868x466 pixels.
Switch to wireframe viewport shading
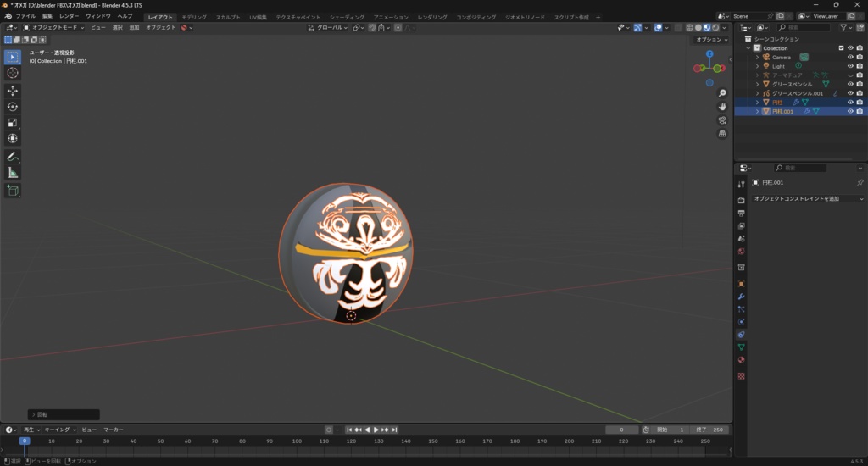pyautogui.click(x=690, y=28)
